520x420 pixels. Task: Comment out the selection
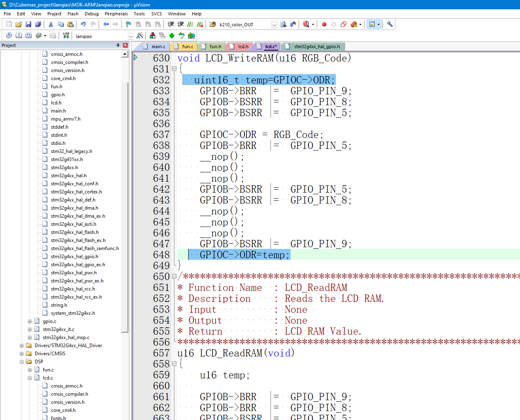tap(190, 24)
